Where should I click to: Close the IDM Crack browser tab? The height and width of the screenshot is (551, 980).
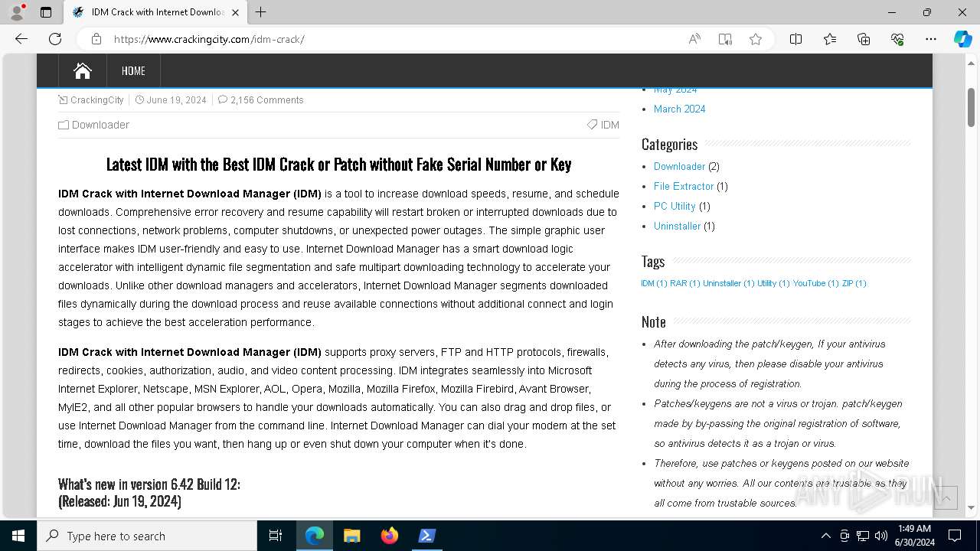coord(235,12)
